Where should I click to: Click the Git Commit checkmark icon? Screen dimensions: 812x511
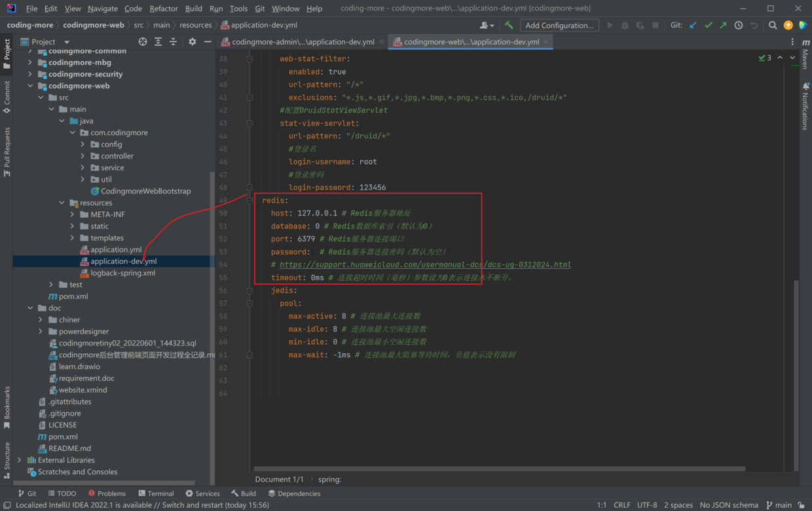pos(708,26)
